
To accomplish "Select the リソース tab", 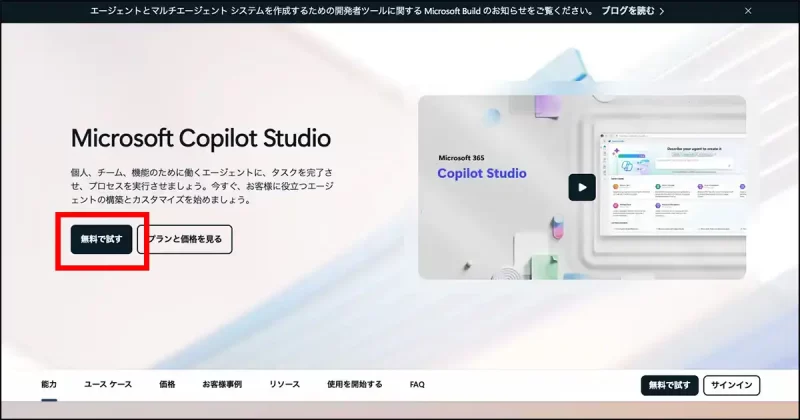I will pos(284,384).
